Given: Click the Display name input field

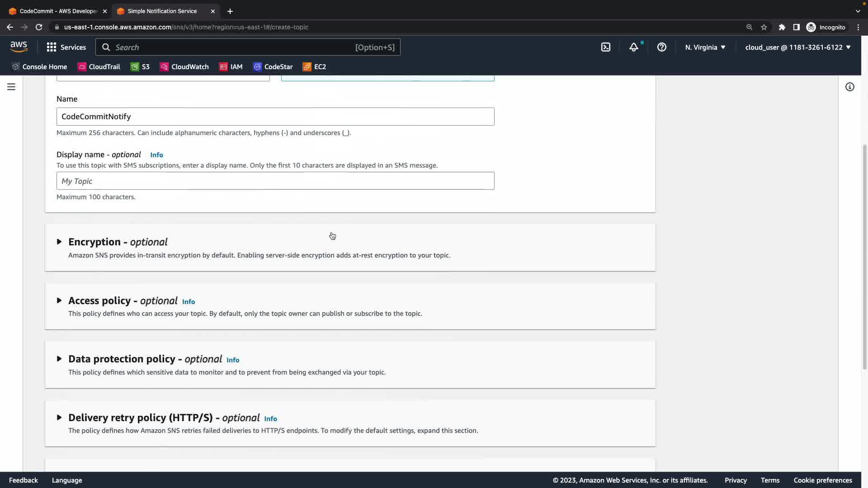Looking at the screenshot, I should [x=275, y=181].
